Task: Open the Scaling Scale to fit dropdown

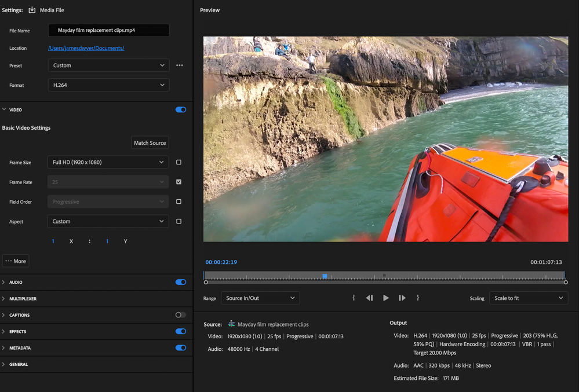Action: (528, 298)
